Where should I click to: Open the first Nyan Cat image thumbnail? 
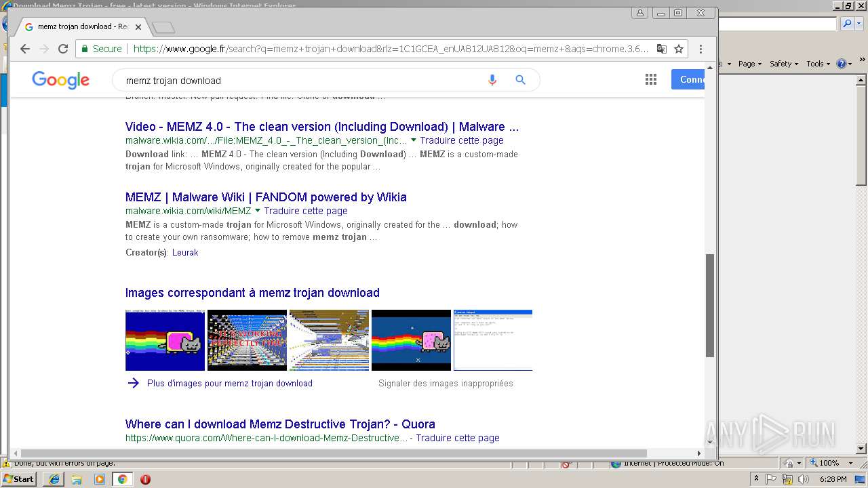[165, 340]
